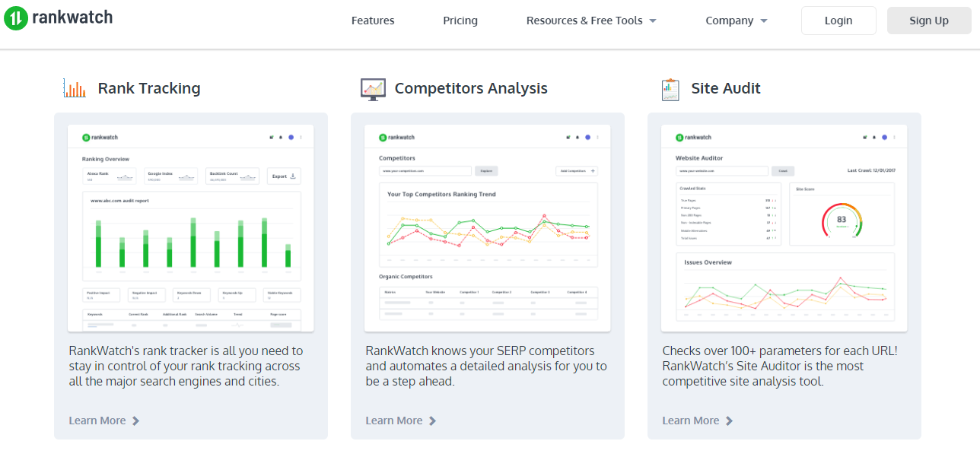980x457 pixels.
Task: Click the RankWatch logo inside the Competitors mockup
Action: click(396, 137)
